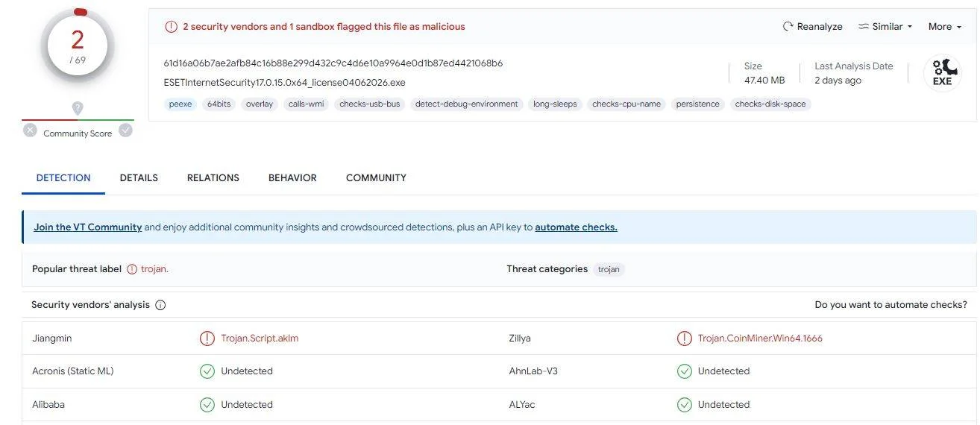The width and height of the screenshot is (980, 425).
Task: Click the detection score gauge showing 2/69
Action: [x=78, y=46]
